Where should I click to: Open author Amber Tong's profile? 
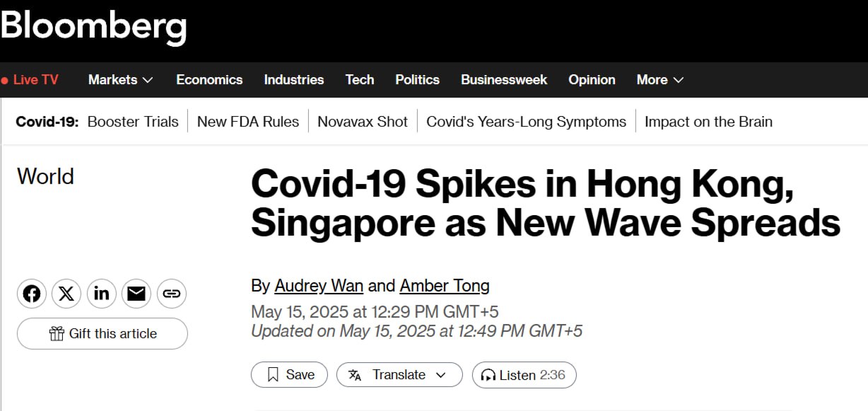point(444,286)
